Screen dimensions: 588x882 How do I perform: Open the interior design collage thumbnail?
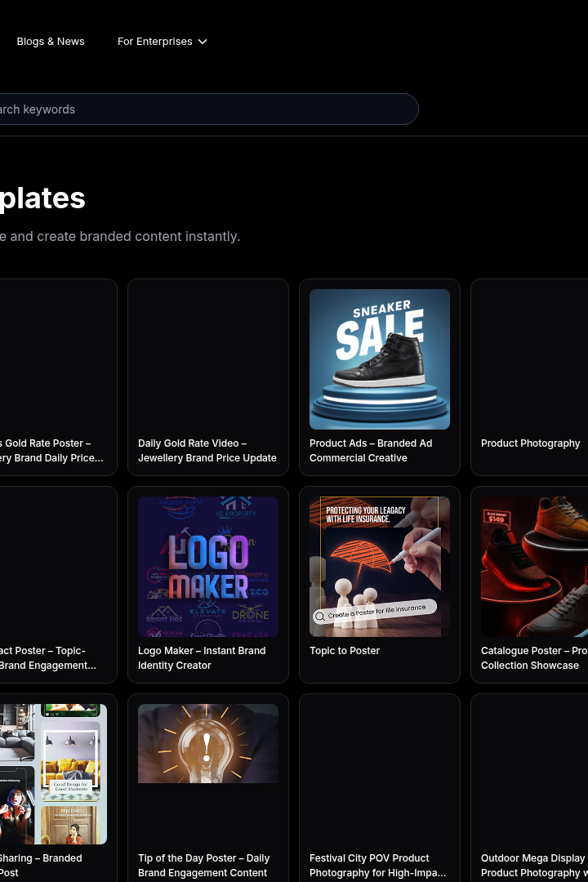(53, 774)
